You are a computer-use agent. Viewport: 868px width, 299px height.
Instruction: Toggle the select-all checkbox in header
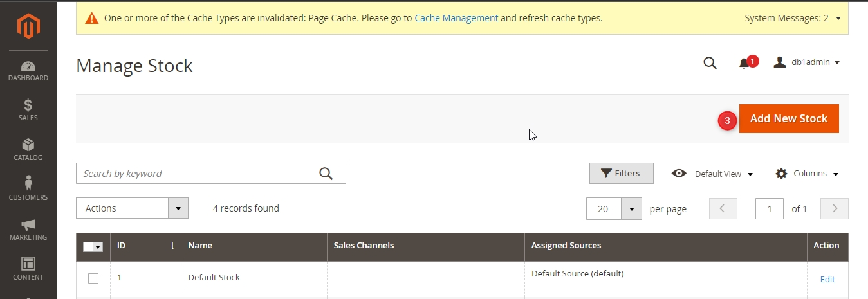click(x=88, y=247)
